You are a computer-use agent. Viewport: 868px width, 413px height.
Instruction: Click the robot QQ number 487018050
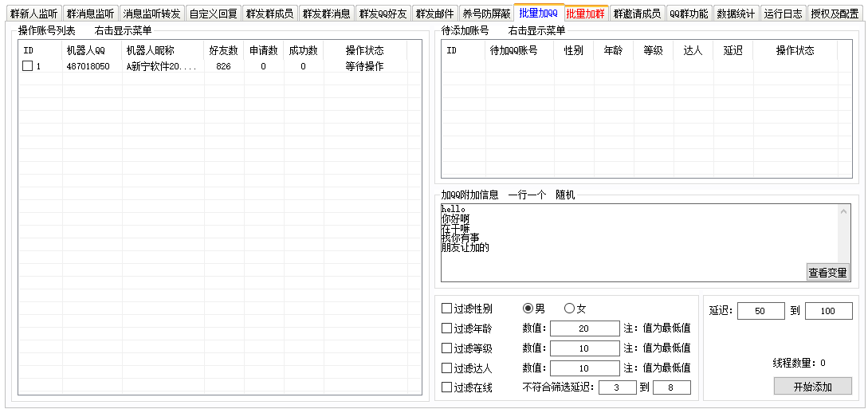click(x=88, y=66)
